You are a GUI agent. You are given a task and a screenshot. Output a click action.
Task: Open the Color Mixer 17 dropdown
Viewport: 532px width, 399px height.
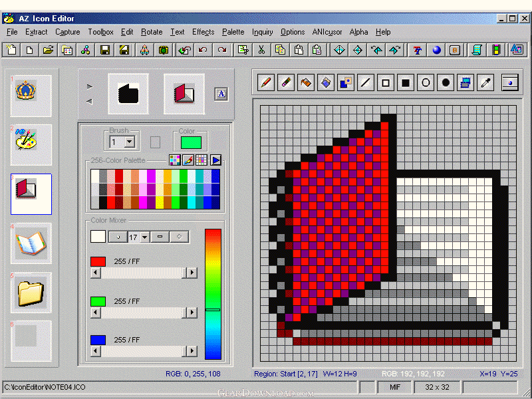point(145,237)
